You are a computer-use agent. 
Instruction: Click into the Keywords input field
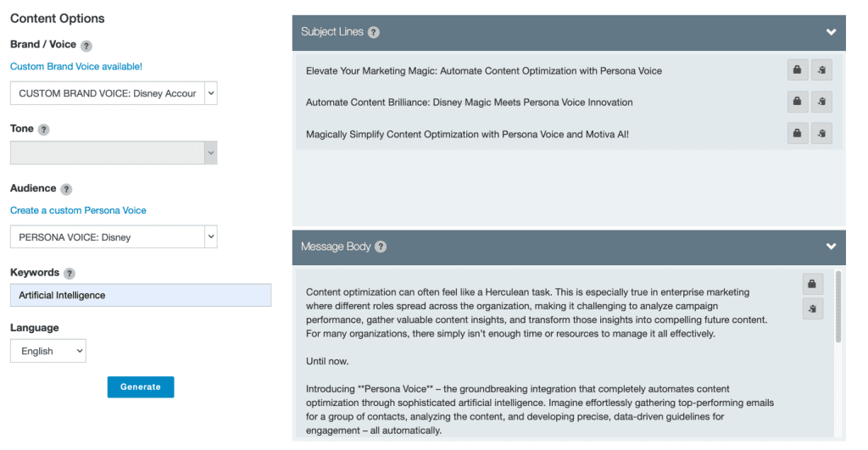point(141,295)
